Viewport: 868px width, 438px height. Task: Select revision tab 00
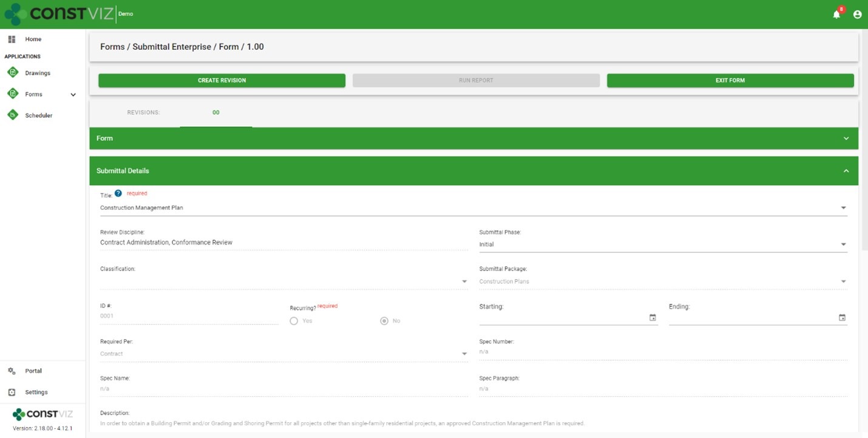(216, 113)
